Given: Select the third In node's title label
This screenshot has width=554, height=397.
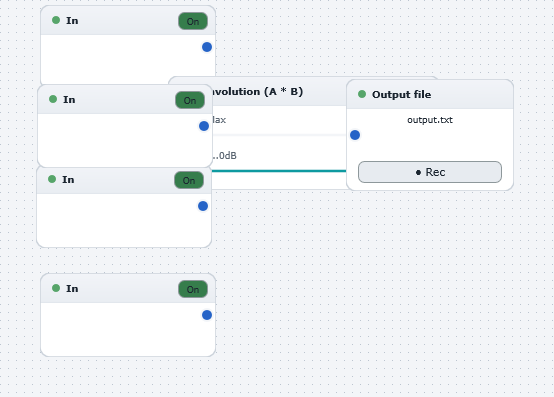Looking at the screenshot, I should pyautogui.click(x=68, y=180).
